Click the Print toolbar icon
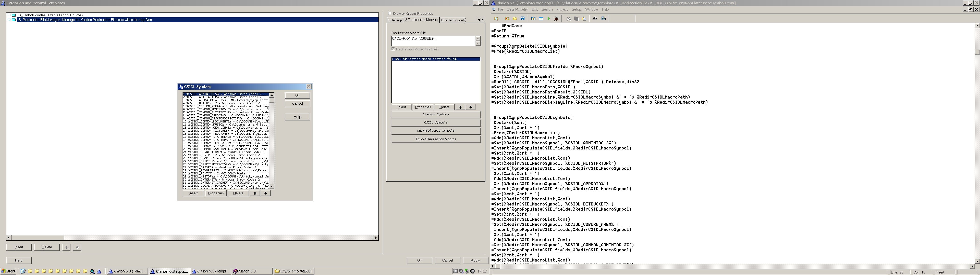 pos(595,19)
